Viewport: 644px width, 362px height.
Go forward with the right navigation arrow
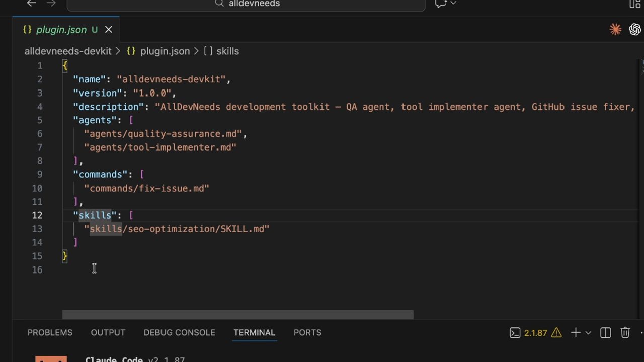click(51, 3)
